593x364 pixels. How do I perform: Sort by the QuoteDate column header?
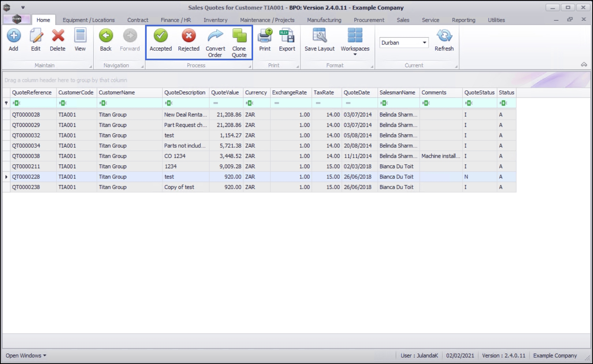pyautogui.click(x=359, y=93)
